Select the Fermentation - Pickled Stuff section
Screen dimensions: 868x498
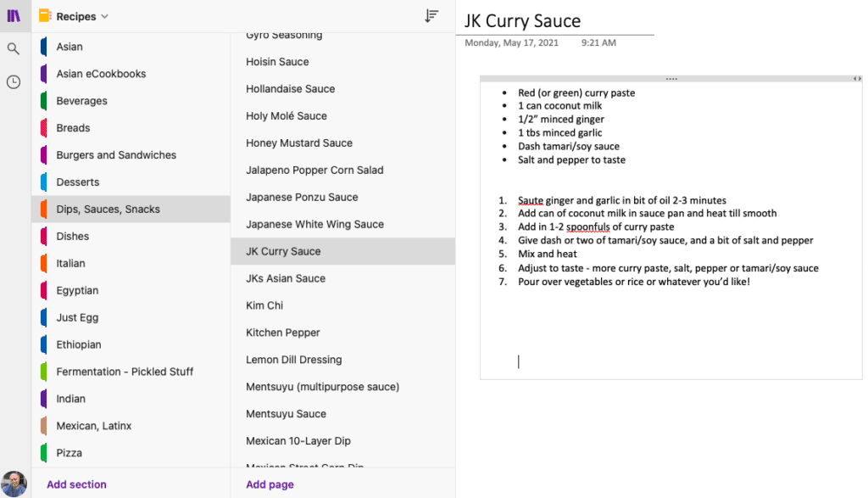tap(125, 372)
